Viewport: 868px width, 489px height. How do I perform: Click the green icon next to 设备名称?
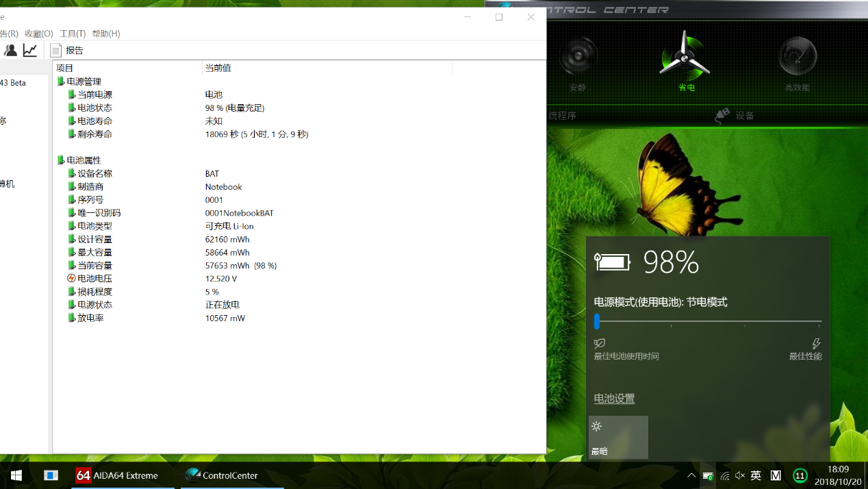click(x=72, y=173)
